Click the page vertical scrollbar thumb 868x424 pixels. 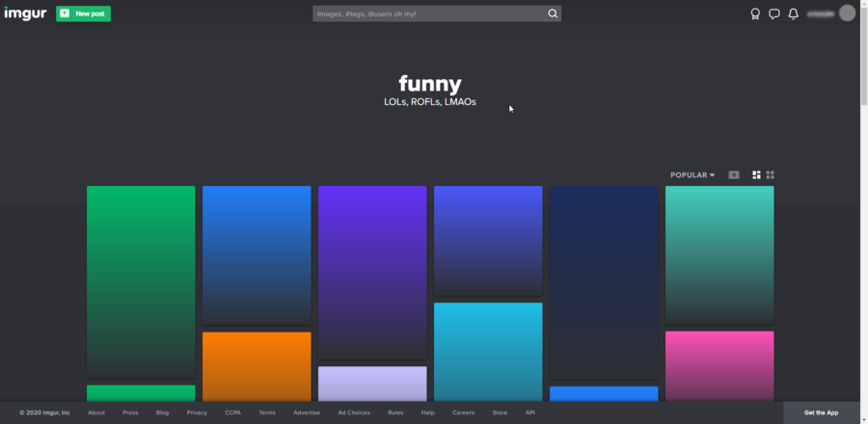pos(863,55)
